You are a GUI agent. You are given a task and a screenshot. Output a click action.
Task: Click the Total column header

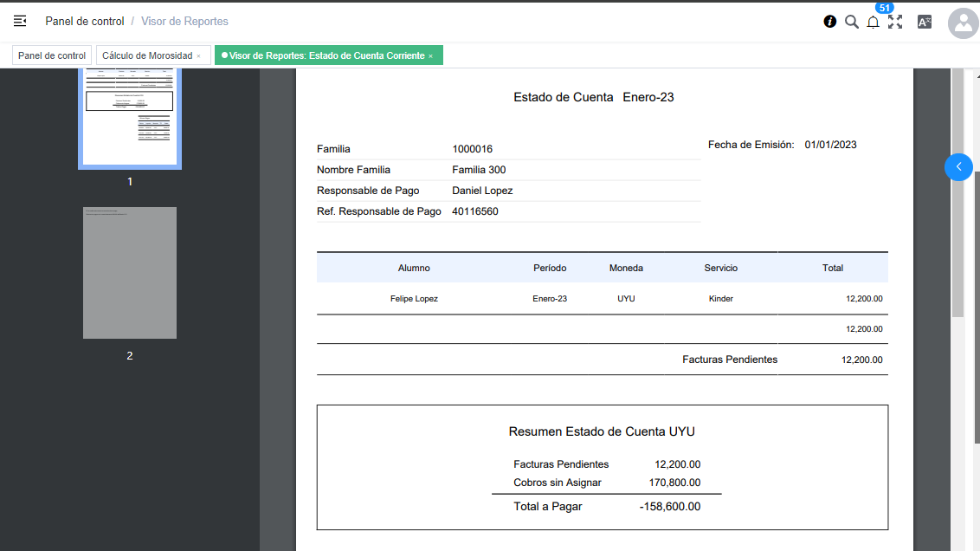tap(832, 269)
